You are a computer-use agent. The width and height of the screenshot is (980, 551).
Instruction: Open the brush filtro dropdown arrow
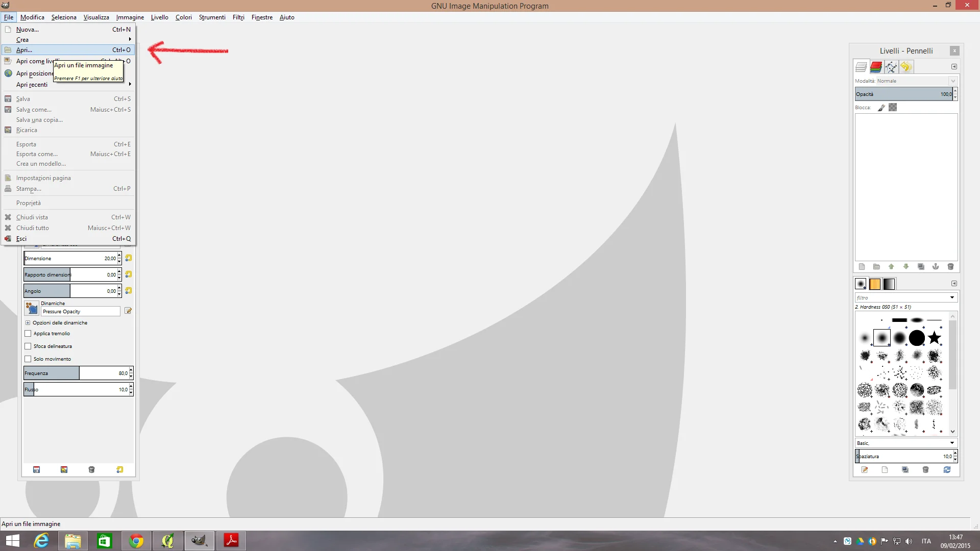(952, 298)
